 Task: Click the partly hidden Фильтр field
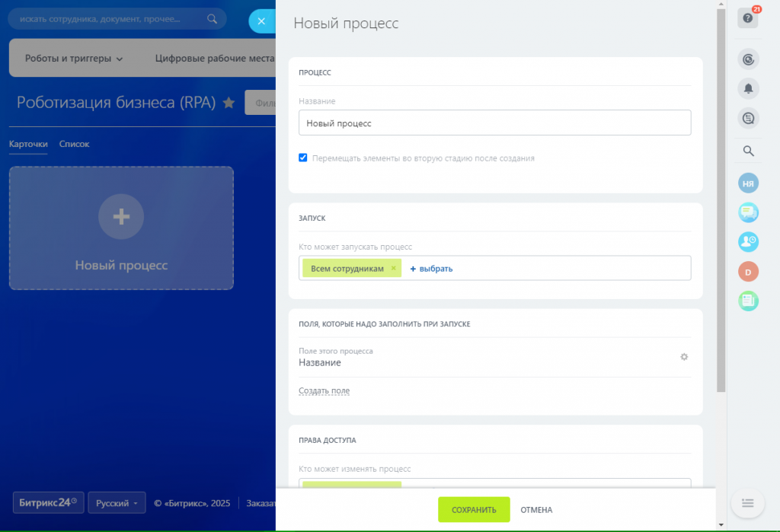point(261,103)
